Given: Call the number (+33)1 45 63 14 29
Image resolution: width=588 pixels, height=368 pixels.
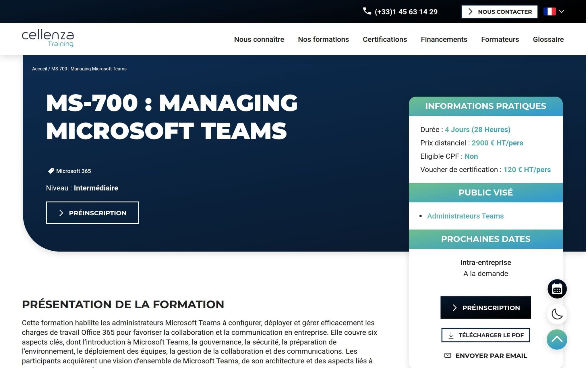Looking at the screenshot, I should 406,12.
